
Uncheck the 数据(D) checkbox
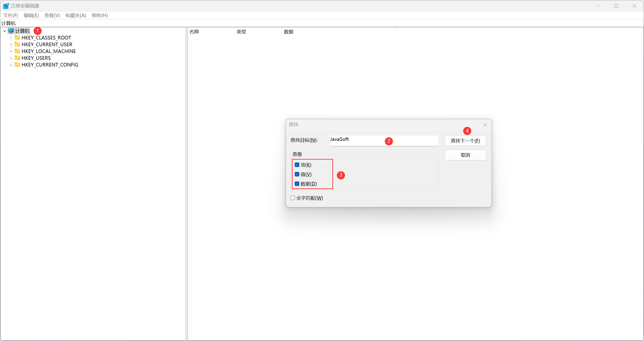297,184
